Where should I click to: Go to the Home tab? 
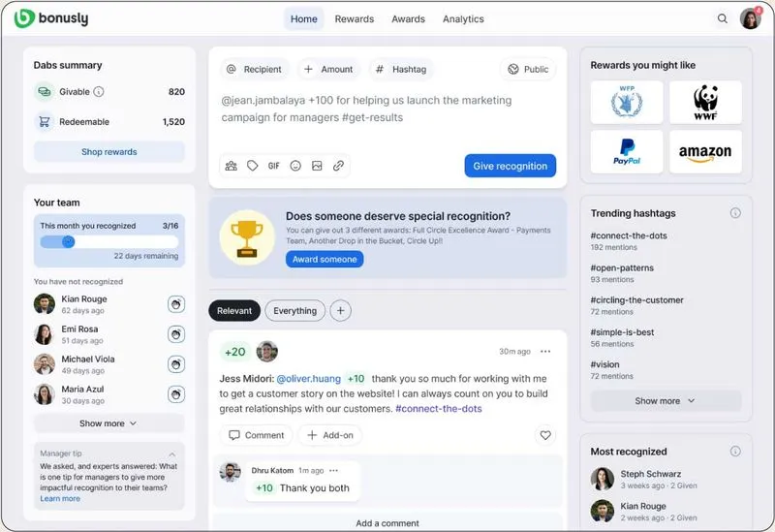(x=303, y=18)
